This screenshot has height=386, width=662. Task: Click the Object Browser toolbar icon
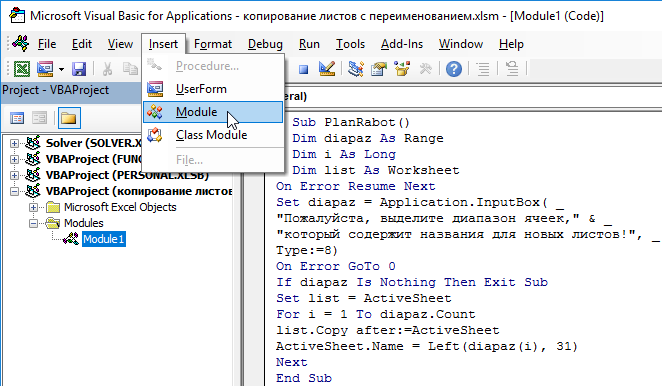[402, 68]
